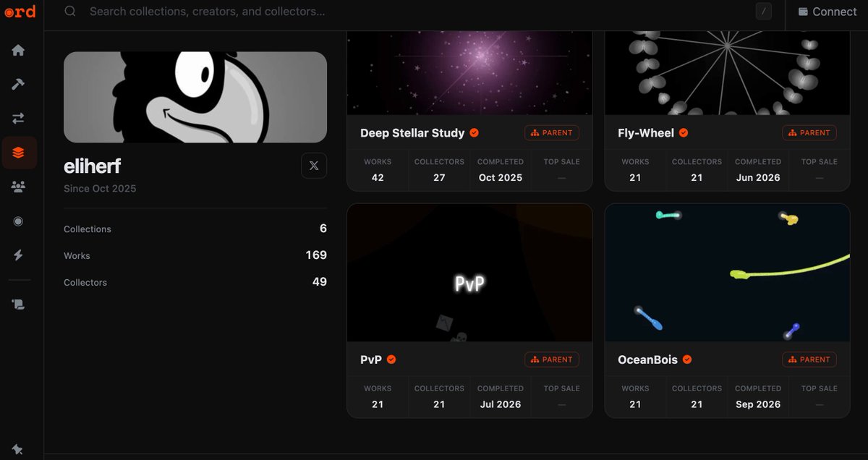
Task: Open the Deep Stellar Study collection title
Action: pyautogui.click(x=412, y=133)
